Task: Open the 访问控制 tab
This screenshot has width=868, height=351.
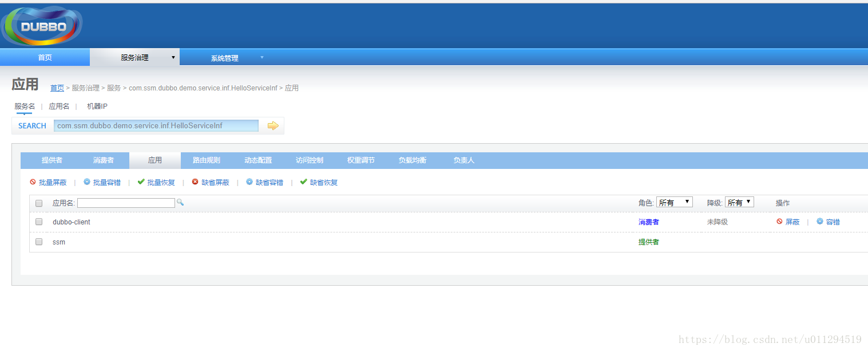Action: (310, 160)
